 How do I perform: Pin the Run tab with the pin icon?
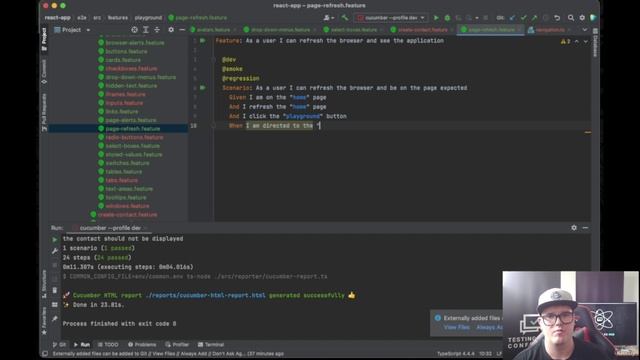55,318
